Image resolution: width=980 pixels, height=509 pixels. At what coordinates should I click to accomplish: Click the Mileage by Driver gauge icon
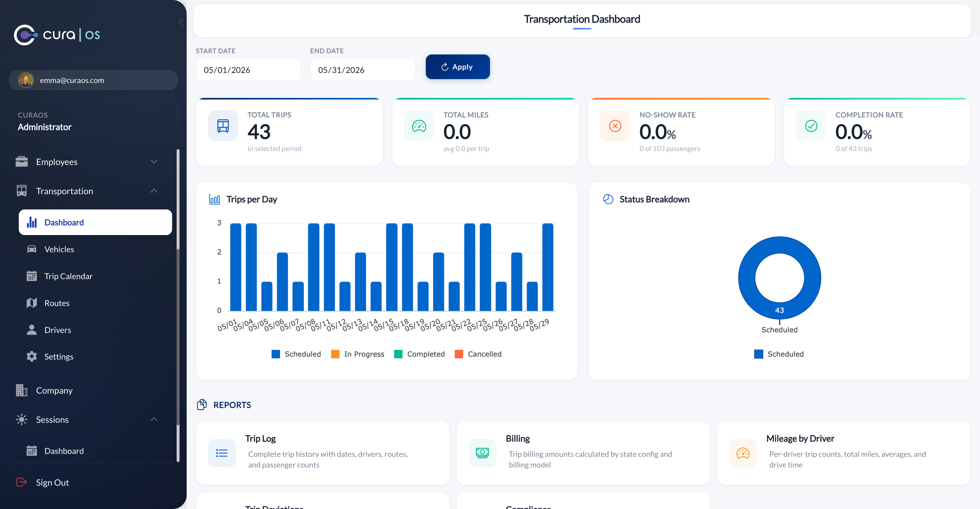743,453
